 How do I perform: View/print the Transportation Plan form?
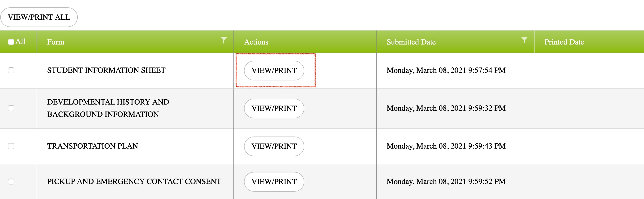(274, 146)
